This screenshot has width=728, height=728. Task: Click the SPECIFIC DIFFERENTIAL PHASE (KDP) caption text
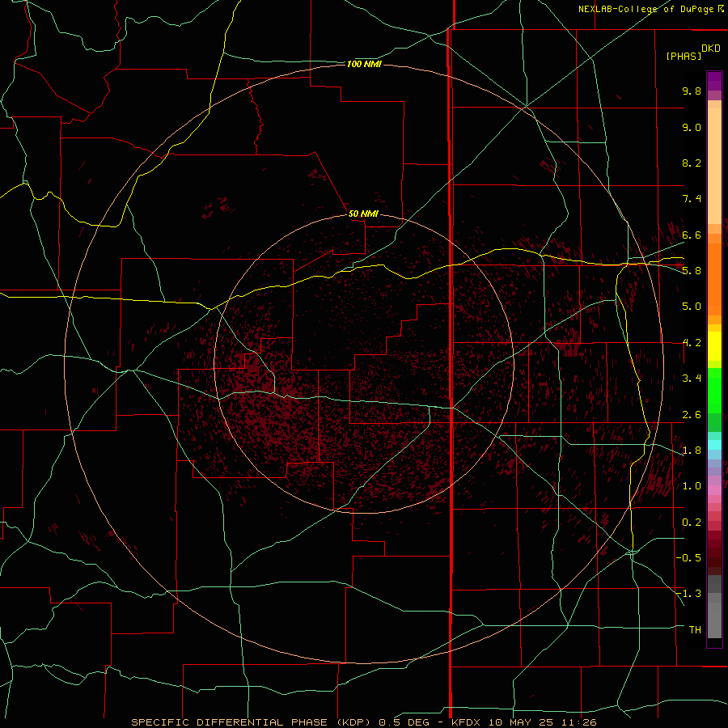251,722
